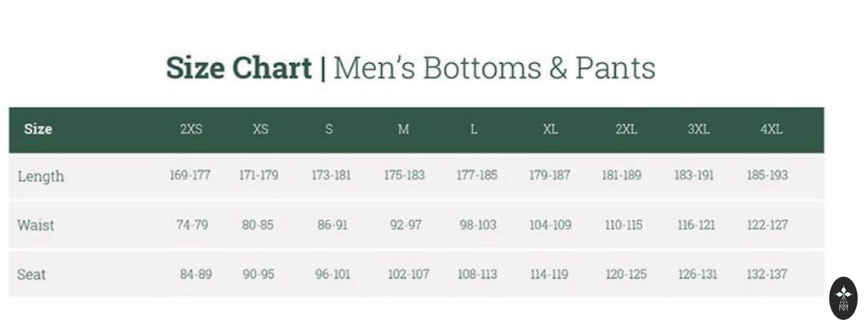Click the 175-183 length value for M
Viewport: 868px width, 330px height.
(x=404, y=175)
